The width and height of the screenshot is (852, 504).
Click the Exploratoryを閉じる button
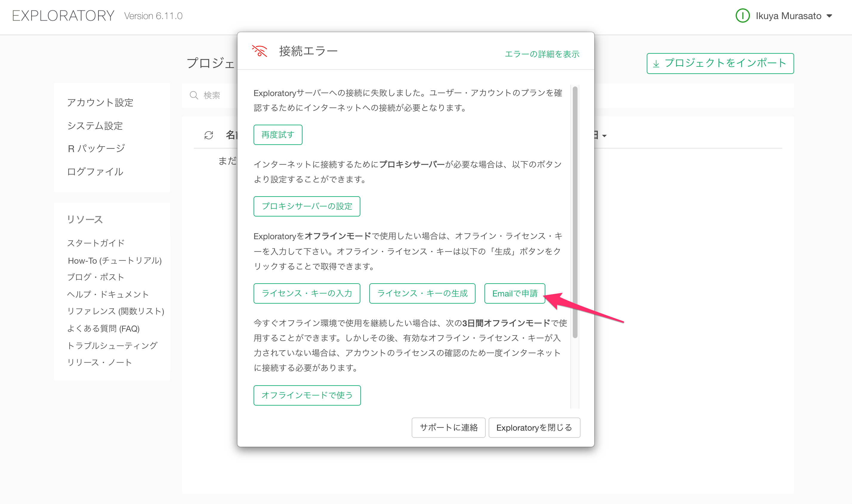coord(534,428)
